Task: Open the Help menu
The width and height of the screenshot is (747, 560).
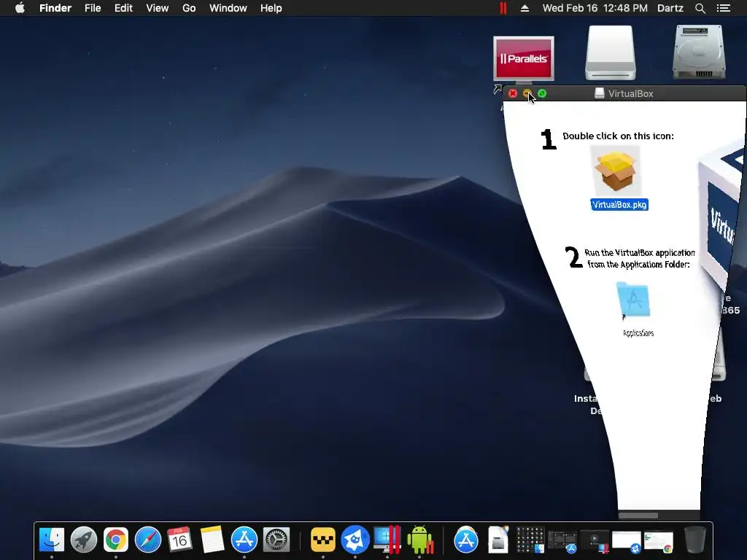Action: point(271,8)
